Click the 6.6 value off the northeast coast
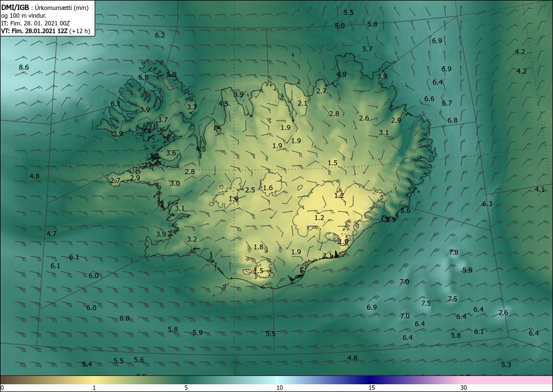Image resolution: width=553 pixels, height=392 pixels. 429,99
